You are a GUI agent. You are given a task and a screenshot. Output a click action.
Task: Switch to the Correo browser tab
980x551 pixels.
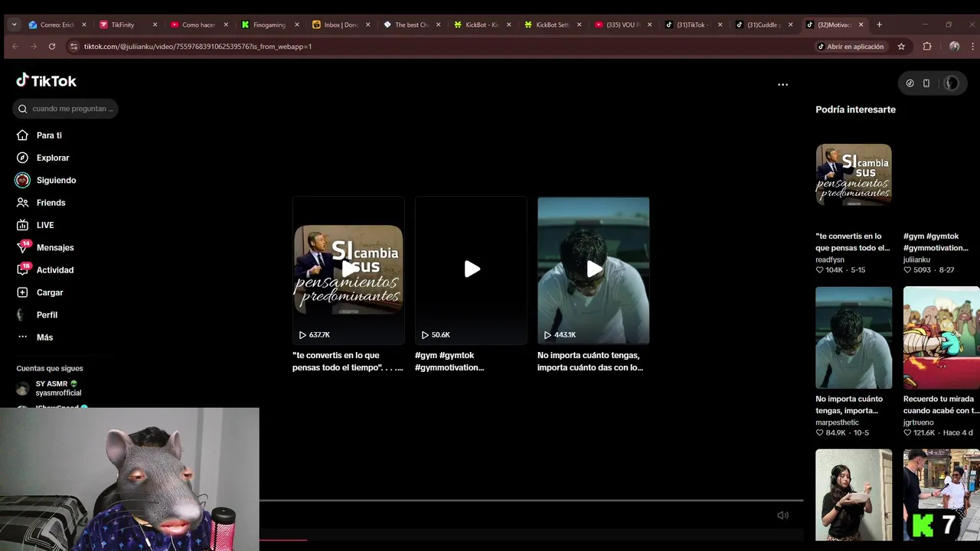coord(59,24)
